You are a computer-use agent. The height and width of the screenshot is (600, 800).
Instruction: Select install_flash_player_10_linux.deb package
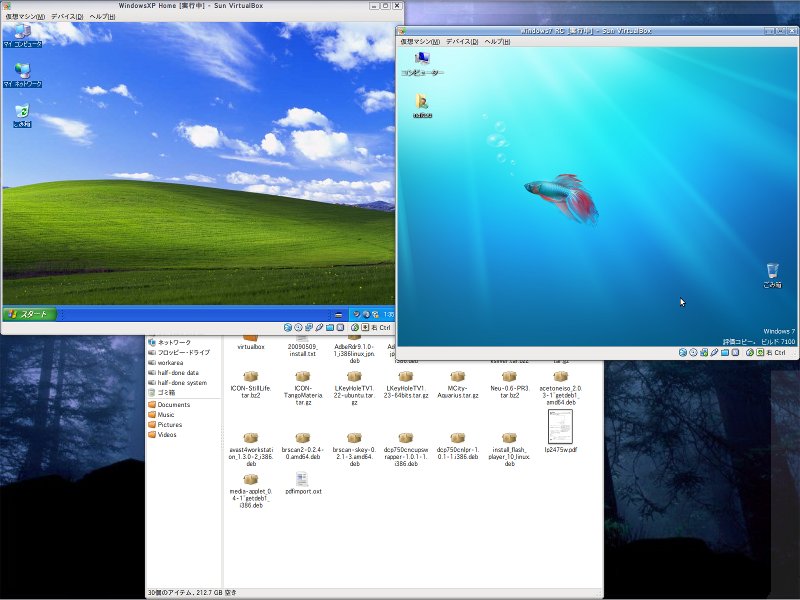click(x=509, y=449)
